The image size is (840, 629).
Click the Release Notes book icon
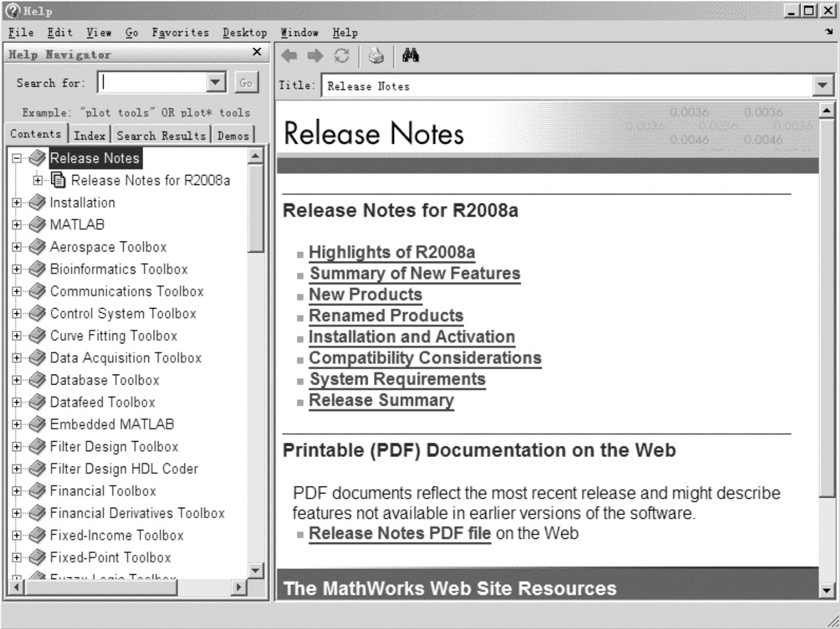click(x=37, y=158)
